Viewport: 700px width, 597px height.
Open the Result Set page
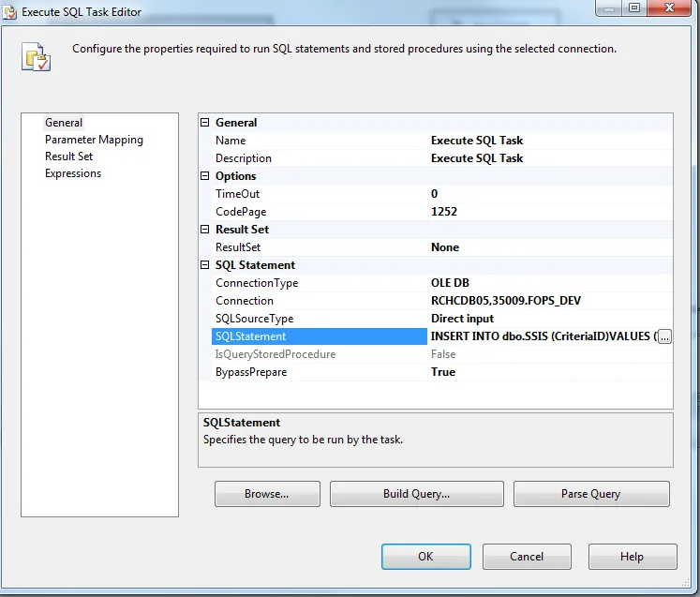point(68,157)
